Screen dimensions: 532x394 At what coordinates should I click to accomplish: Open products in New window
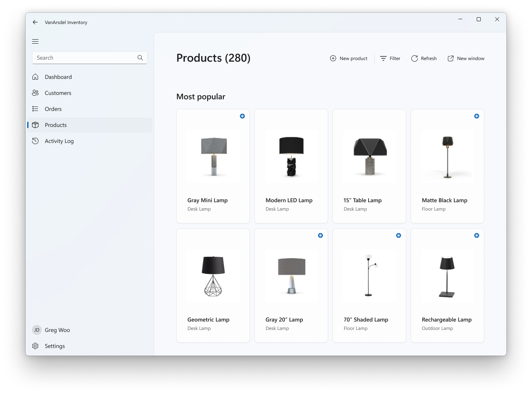(466, 58)
